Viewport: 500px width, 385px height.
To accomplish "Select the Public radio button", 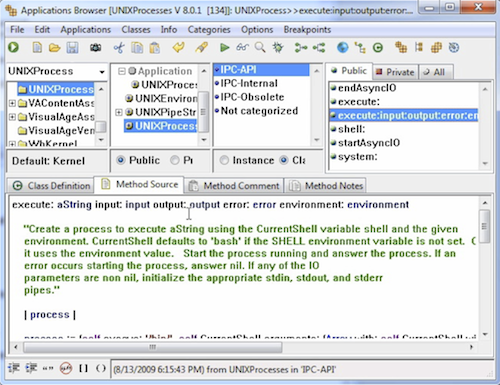I will tap(120, 160).
